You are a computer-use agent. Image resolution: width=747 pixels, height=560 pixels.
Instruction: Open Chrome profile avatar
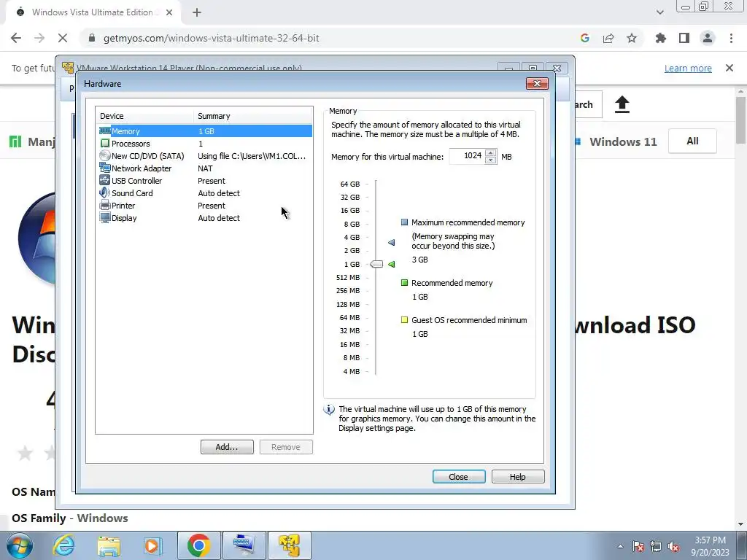pos(708,38)
